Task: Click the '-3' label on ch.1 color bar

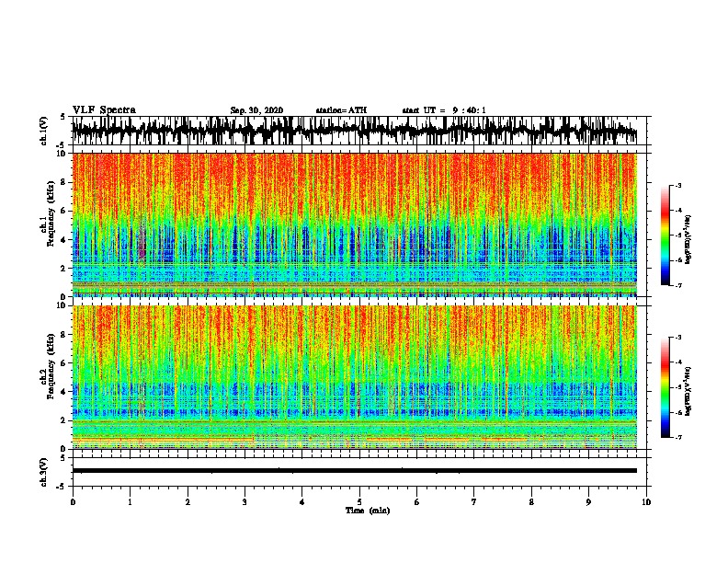Action: (x=677, y=186)
